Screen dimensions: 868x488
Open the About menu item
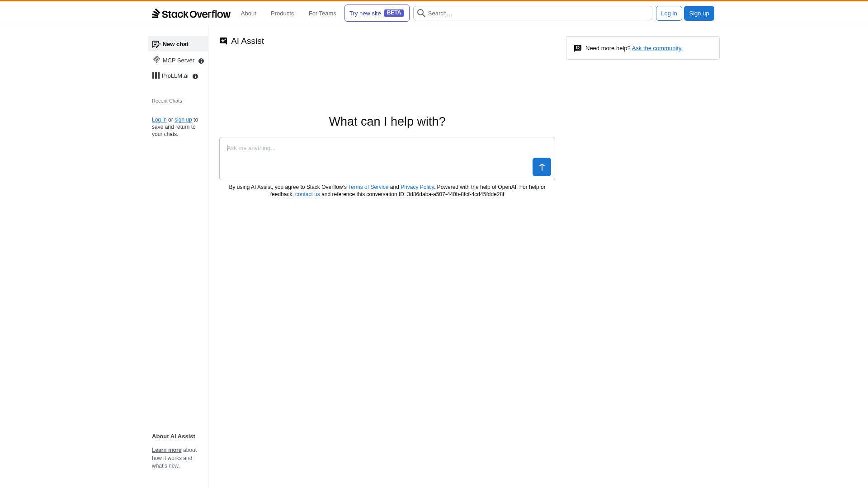(x=248, y=14)
